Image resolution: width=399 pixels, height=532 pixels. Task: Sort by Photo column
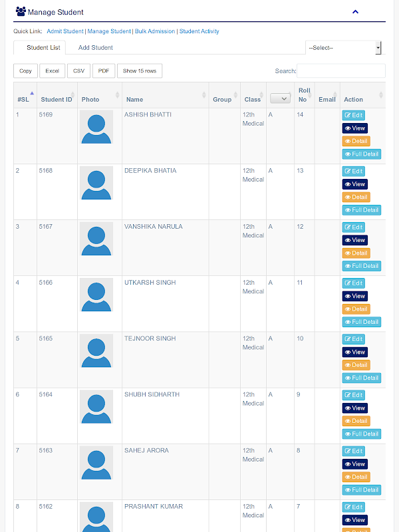100,95
